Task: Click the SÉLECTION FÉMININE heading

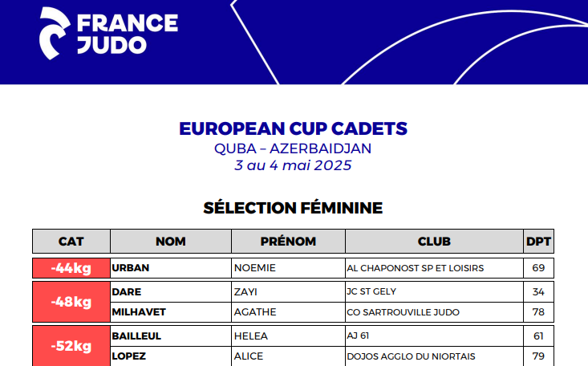Action: click(x=293, y=208)
